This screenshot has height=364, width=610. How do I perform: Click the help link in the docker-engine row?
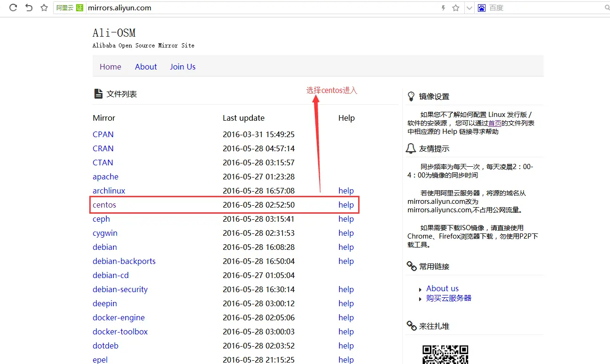346,318
